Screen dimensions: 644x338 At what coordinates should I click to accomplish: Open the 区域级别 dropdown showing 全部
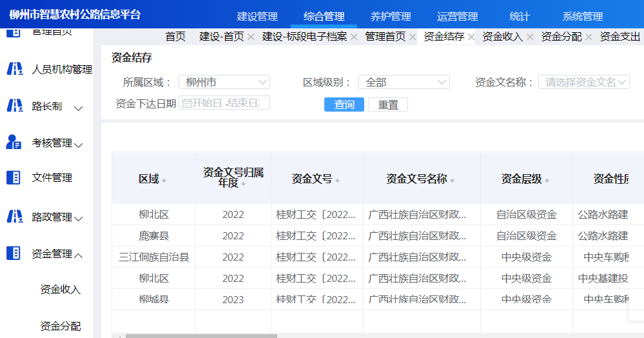[x=404, y=83]
